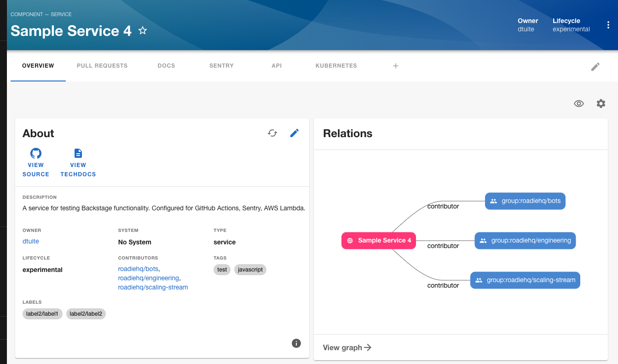Click the dtuite owner link in About
This screenshot has width=618, height=364.
(31, 241)
